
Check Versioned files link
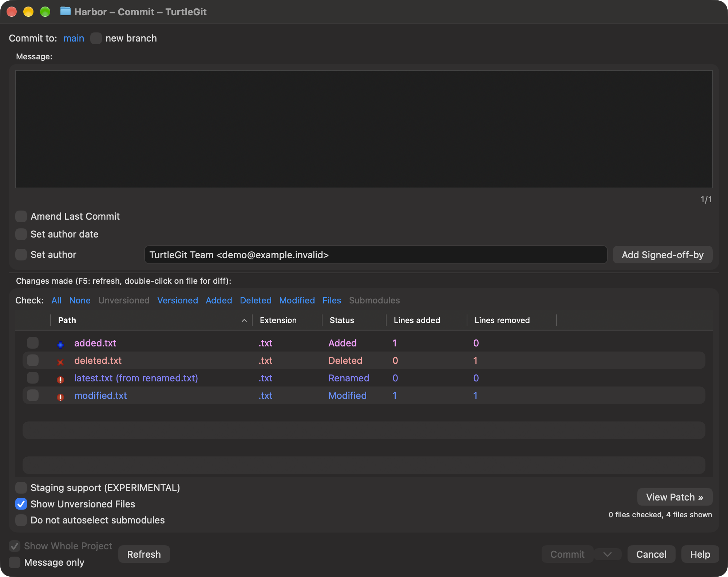tap(178, 301)
